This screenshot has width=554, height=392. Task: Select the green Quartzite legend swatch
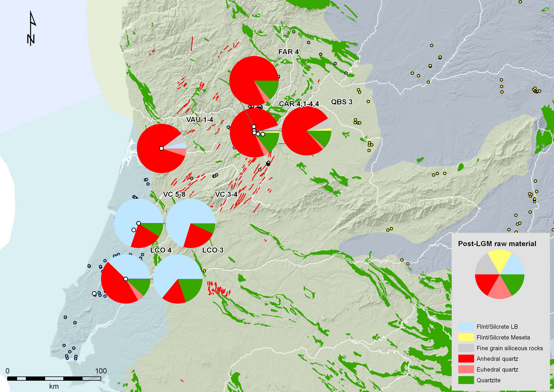tap(466, 380)
